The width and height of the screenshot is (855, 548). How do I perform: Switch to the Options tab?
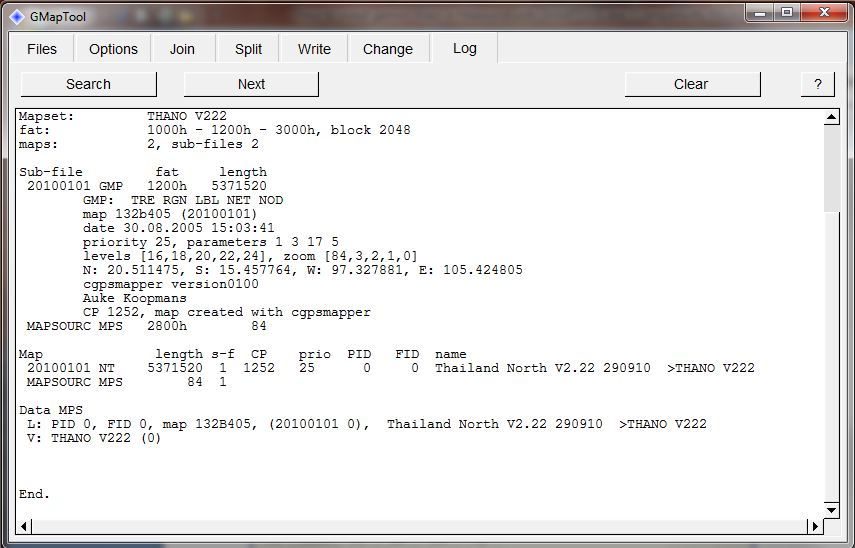click(113, 49)
